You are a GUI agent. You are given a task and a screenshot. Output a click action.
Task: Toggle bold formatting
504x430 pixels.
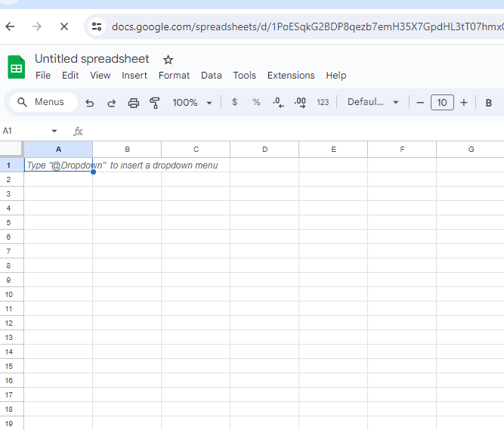488,103
